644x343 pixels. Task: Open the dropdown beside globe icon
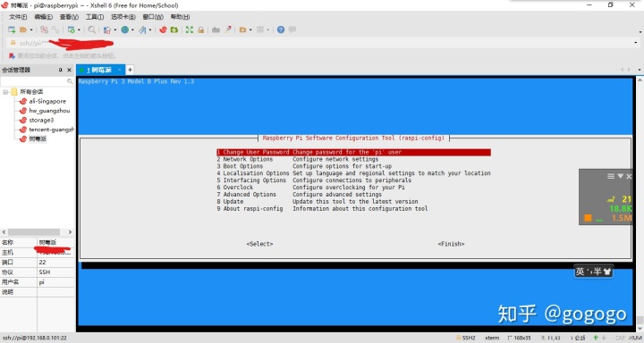coord(132,30)
